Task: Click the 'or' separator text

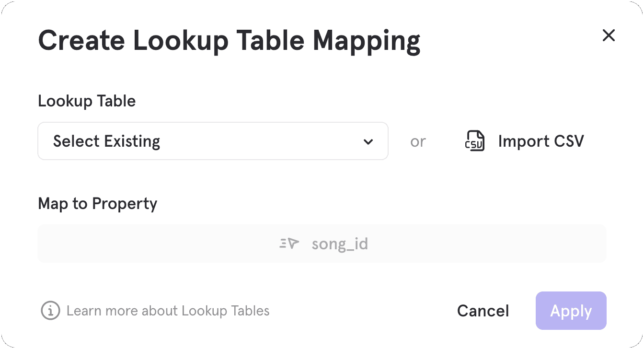Action: [x=418, y=141]
